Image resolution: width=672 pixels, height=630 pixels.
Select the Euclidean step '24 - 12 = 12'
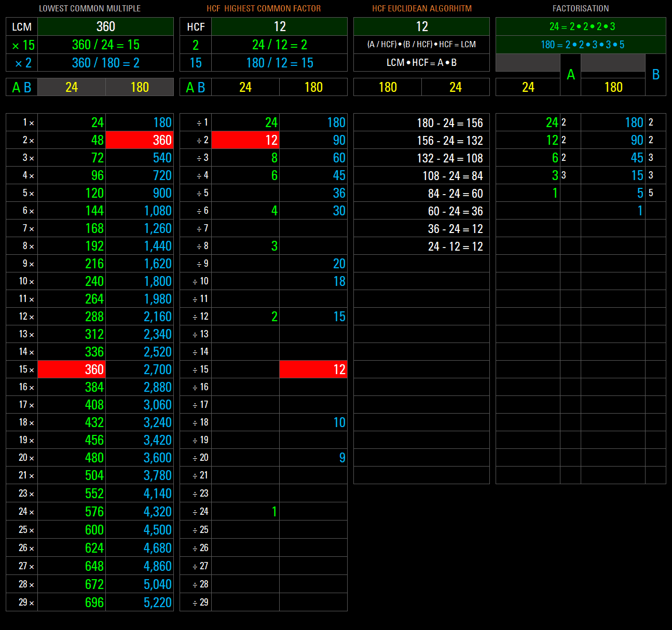[456, 246]
